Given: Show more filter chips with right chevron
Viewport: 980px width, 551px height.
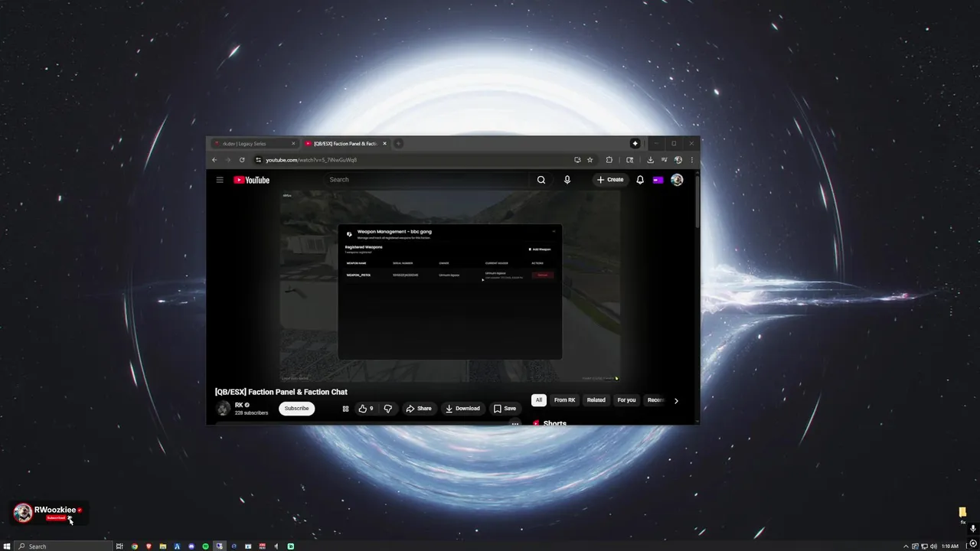Looking at the screenshot, I should pos(676,401).
